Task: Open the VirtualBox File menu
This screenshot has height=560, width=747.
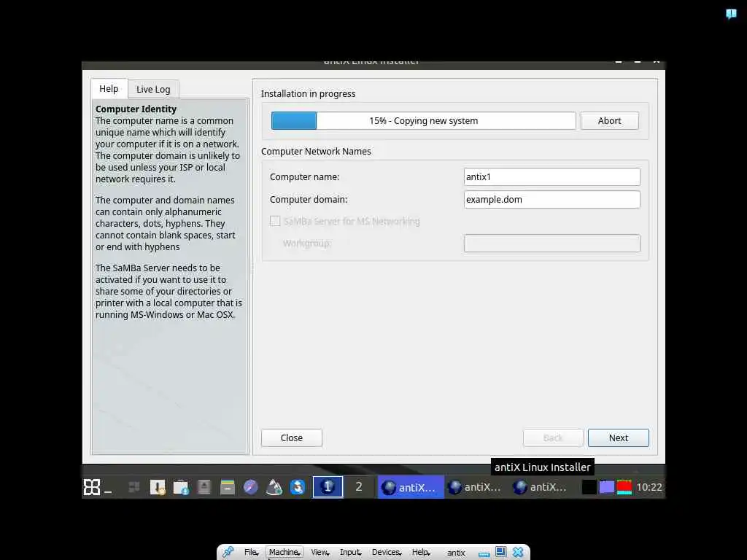Action: click(x=251, y=552)
